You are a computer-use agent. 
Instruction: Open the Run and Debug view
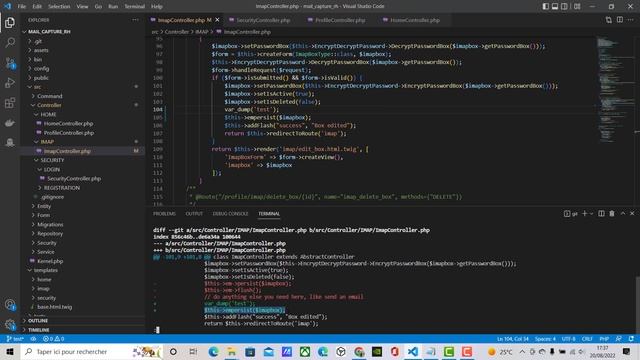pyautogui.click(x=10, y=83)
